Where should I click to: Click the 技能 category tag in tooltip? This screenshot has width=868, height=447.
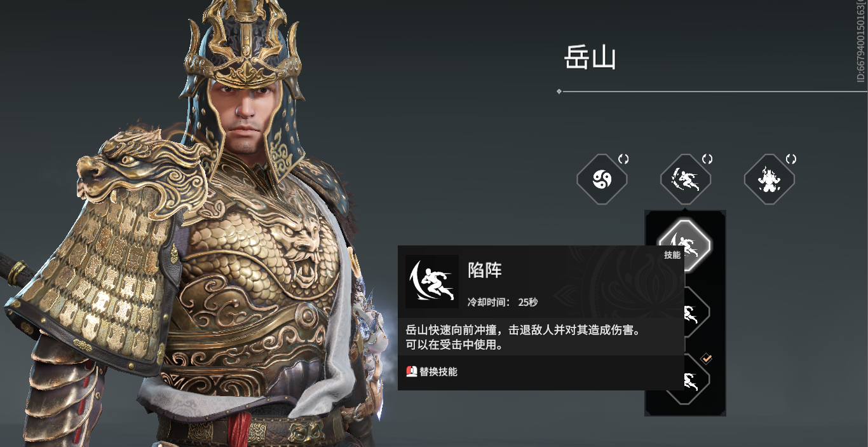pos(672,255)
